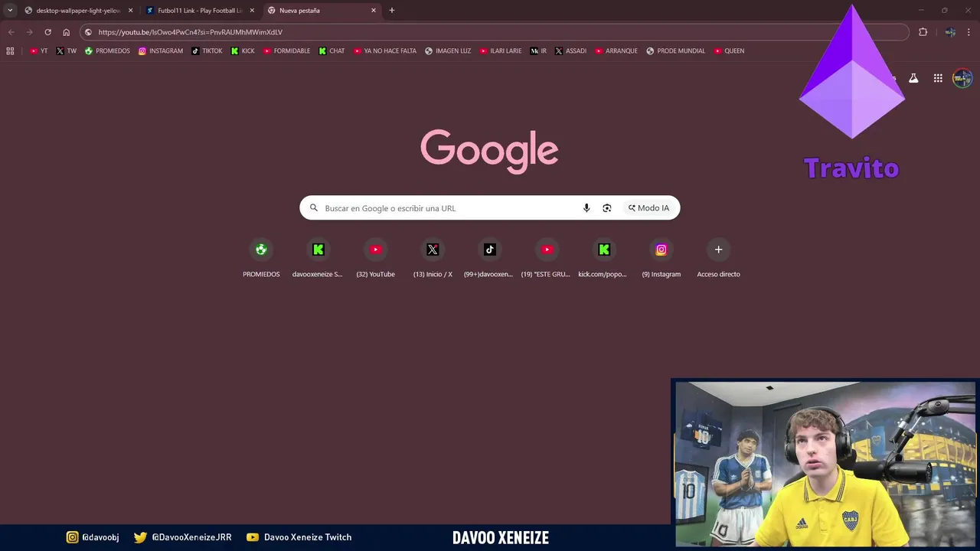This screenshot has height=551, width=980.
Task: Reload the current page
Action: coord(47,32)
